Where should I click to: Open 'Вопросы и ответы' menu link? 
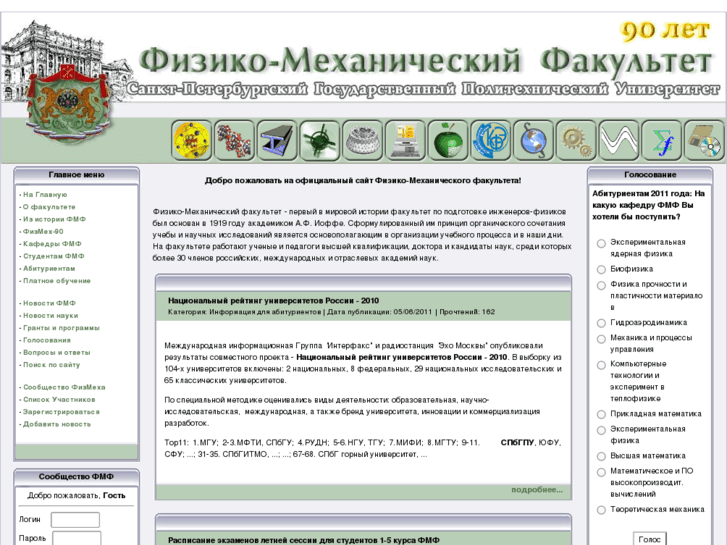point(57,353)
